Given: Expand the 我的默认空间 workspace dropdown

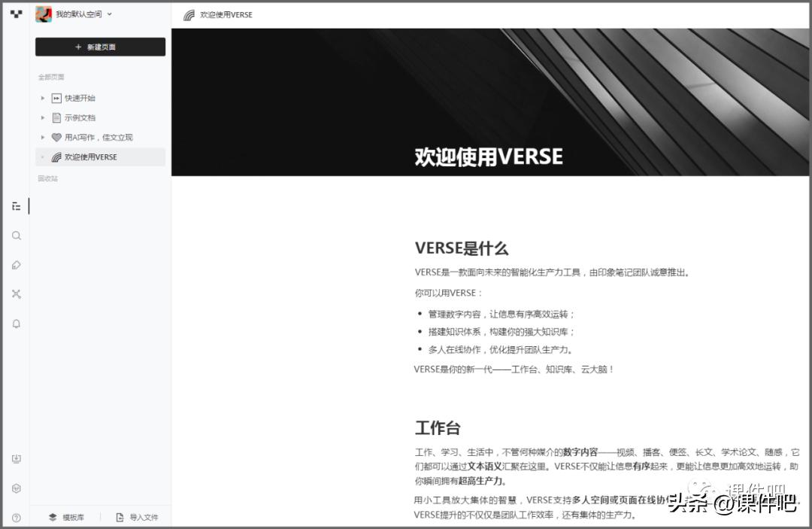Looking at the screenshot, I should pyautogui.click(x=109, y=14).
